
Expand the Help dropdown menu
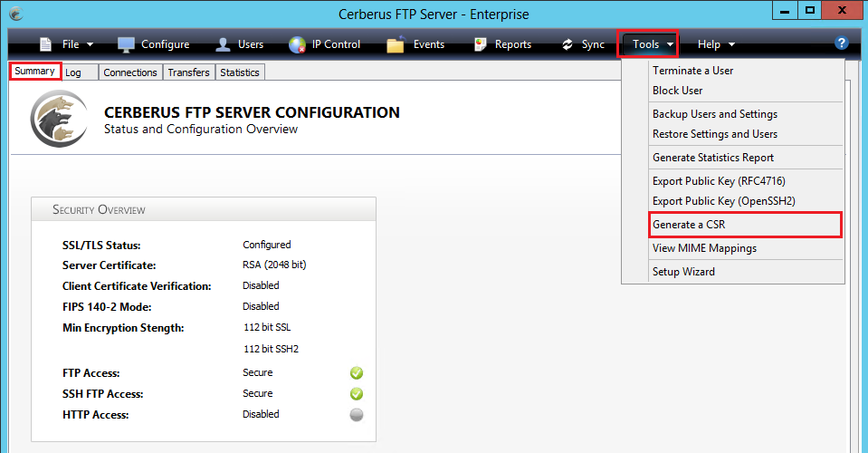point(716,44)
